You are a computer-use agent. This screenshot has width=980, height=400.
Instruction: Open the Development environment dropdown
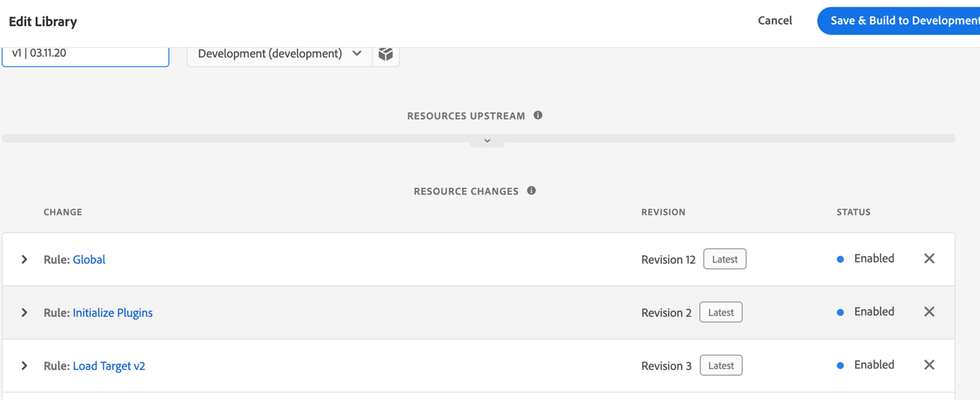279,54
